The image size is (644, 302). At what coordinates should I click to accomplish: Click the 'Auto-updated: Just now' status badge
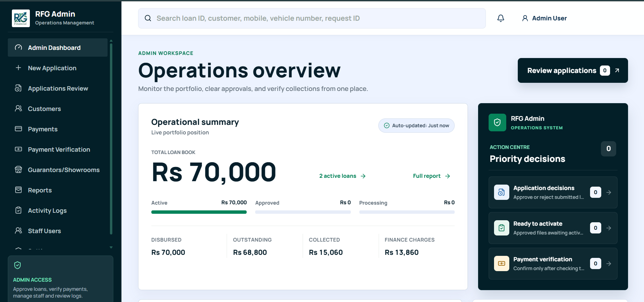tap(416, 126)
